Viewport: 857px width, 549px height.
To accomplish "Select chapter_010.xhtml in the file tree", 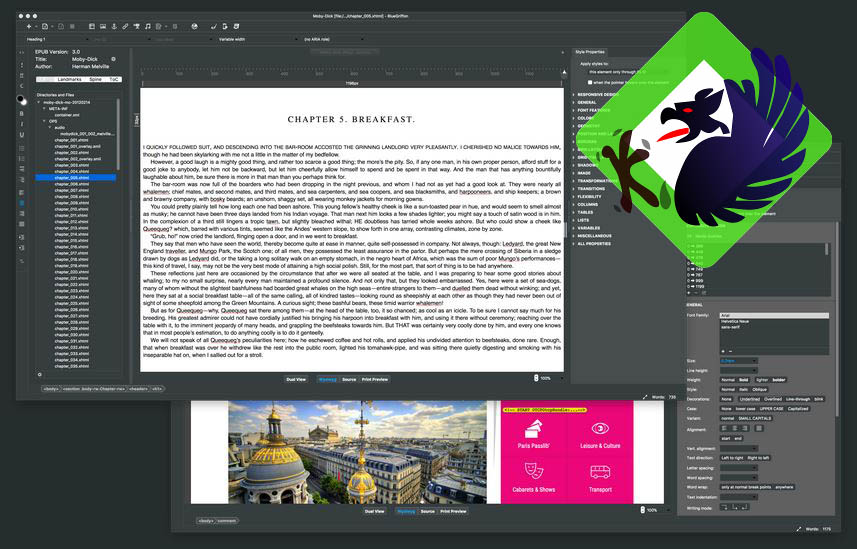I will pos(72,209).
